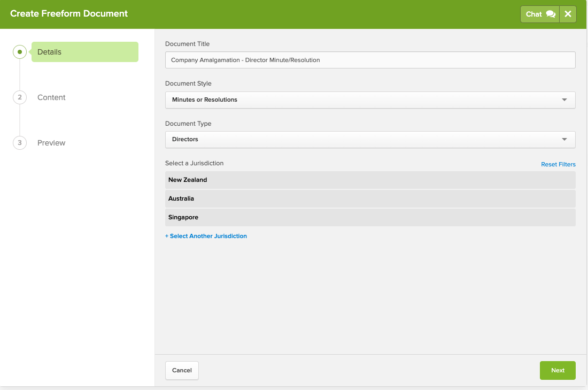Pick Singapore from the jurisdiction list

click(x=370, y=217)
